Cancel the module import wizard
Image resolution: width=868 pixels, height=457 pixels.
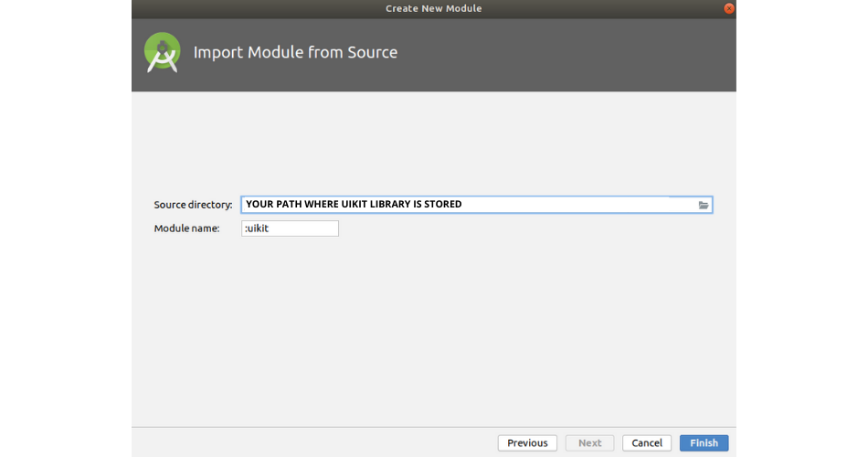(647, 443)
